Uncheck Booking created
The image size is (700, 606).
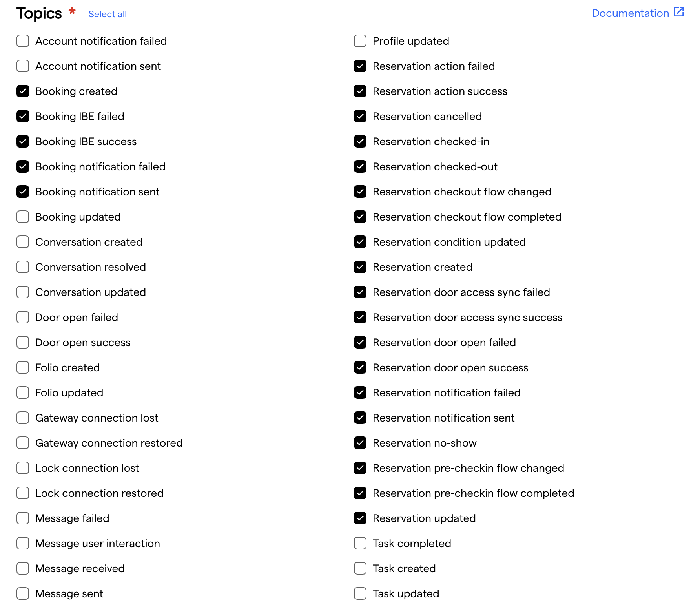coord(23,91)
